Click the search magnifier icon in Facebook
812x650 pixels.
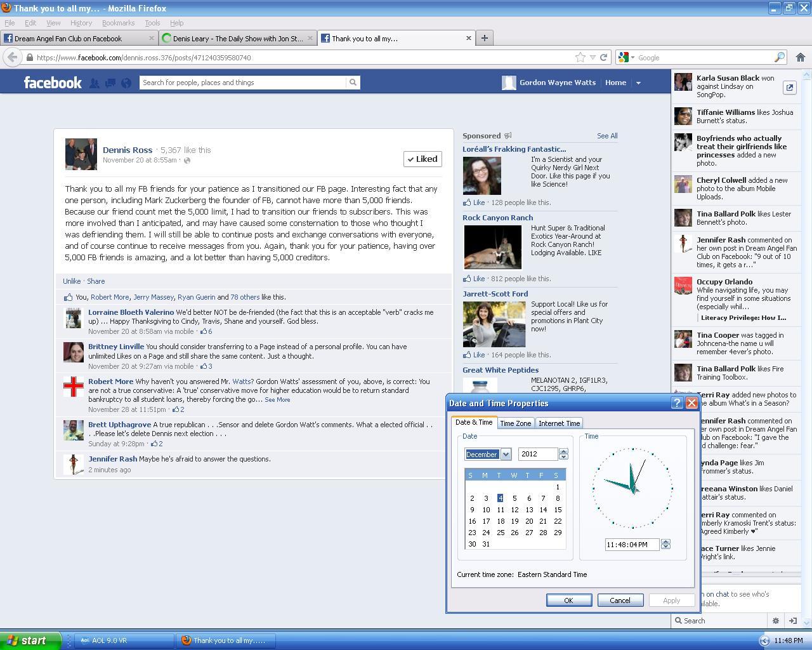coord(353,83)
